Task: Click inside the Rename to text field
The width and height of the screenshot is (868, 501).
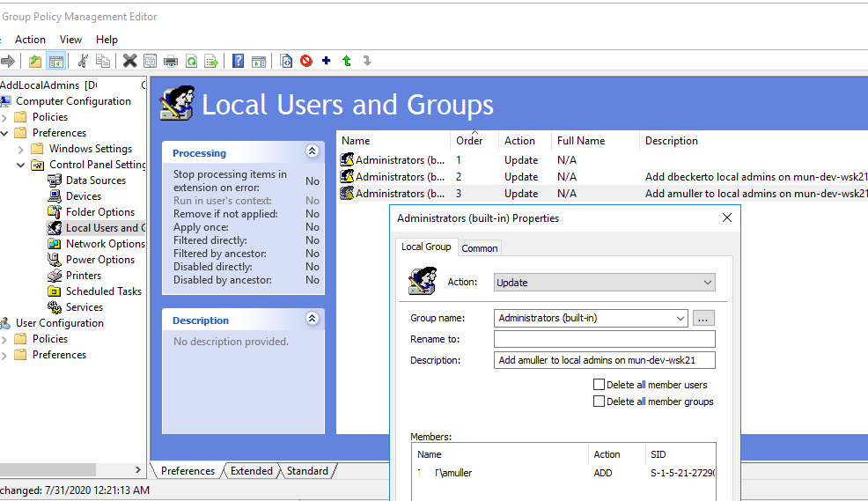Action: coord(604,339)
